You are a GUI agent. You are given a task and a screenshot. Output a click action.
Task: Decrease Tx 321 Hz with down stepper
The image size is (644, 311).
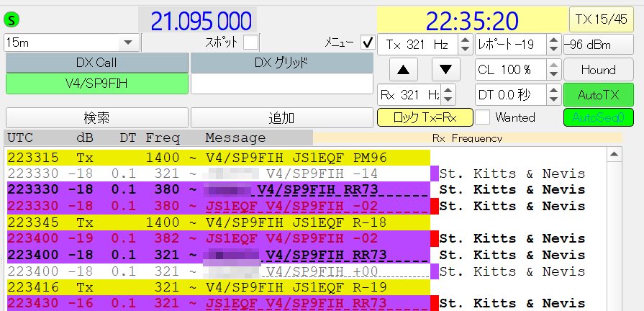pyautogui.click(x=465, y=49)
